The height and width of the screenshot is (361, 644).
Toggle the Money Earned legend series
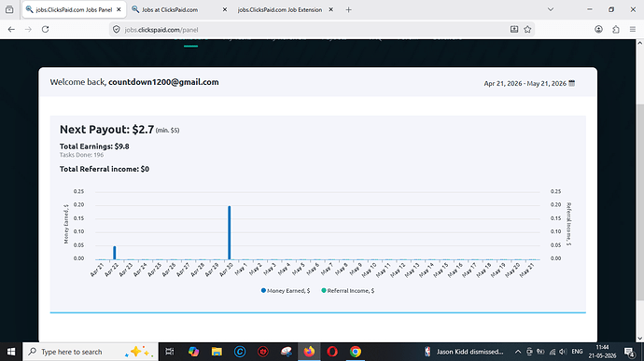[286, 290]
